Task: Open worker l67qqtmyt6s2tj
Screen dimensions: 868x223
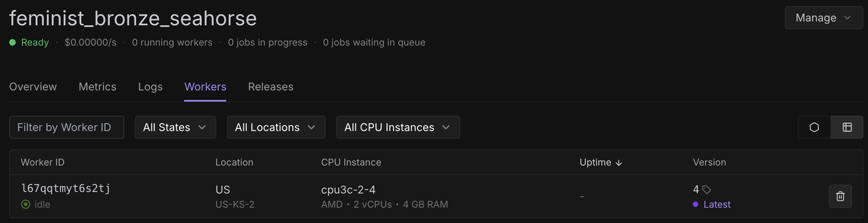Action: (x=66, y=189)
